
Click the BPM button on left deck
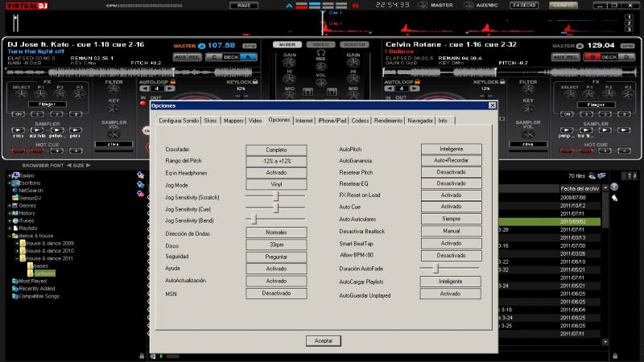coord(250,46)
